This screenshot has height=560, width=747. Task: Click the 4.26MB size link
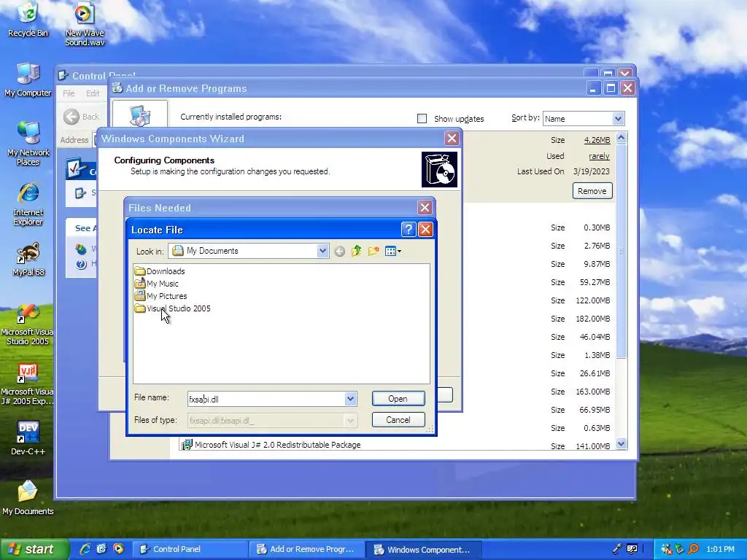597,140
